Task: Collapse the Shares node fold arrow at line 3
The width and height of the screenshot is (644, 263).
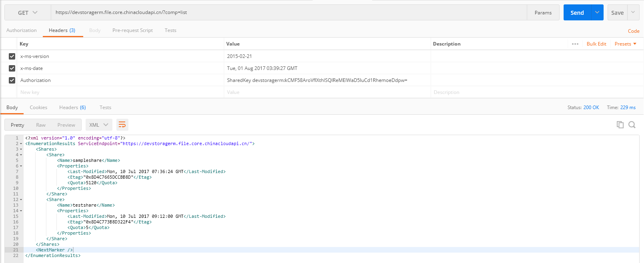Action: point(21,149)
